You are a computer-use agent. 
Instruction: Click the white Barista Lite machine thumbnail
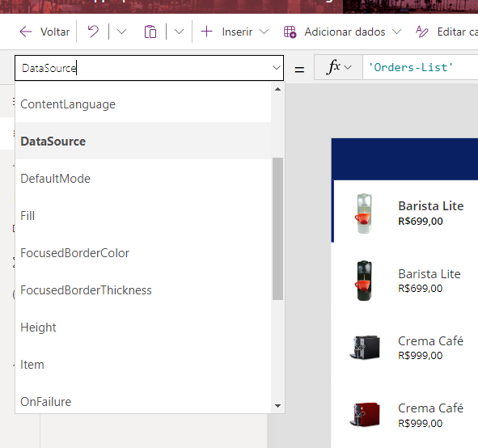coord(364,213)
